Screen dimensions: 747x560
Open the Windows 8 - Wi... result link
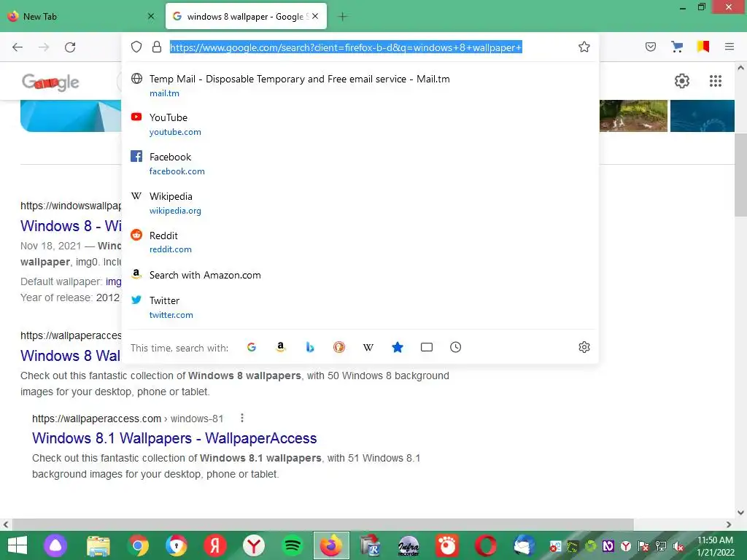tap(71, 226)
